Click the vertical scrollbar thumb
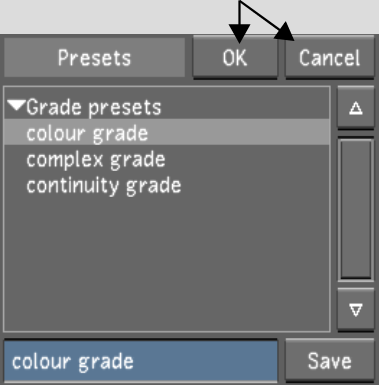The image size is (379, 385). (x=356, y=209)
